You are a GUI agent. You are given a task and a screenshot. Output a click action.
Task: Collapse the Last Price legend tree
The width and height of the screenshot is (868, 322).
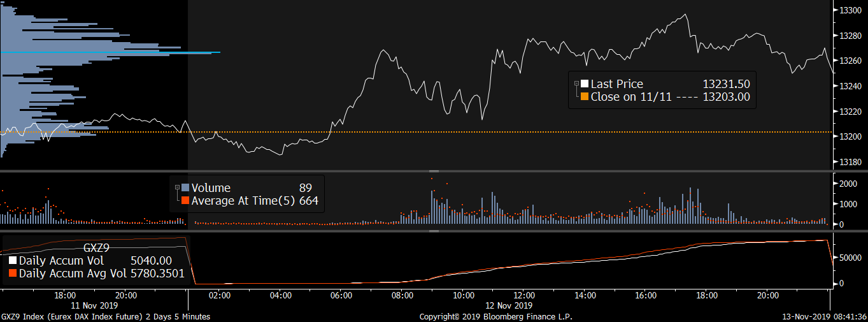tap(576, 84)
